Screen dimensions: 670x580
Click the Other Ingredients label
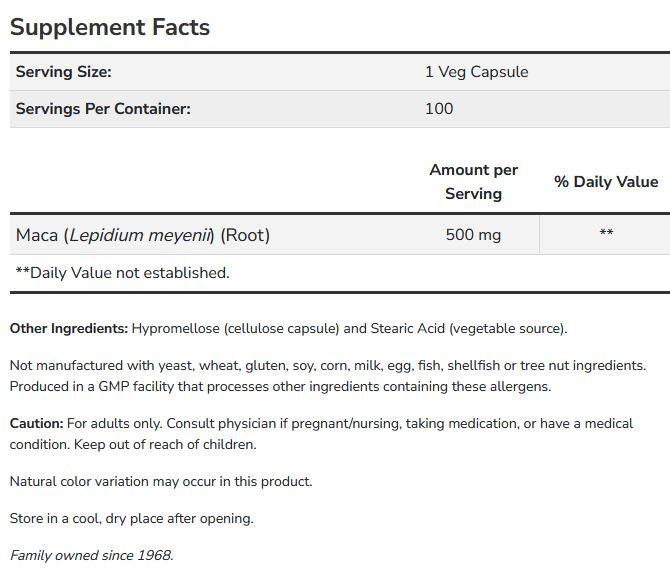[x=69, y=328]
